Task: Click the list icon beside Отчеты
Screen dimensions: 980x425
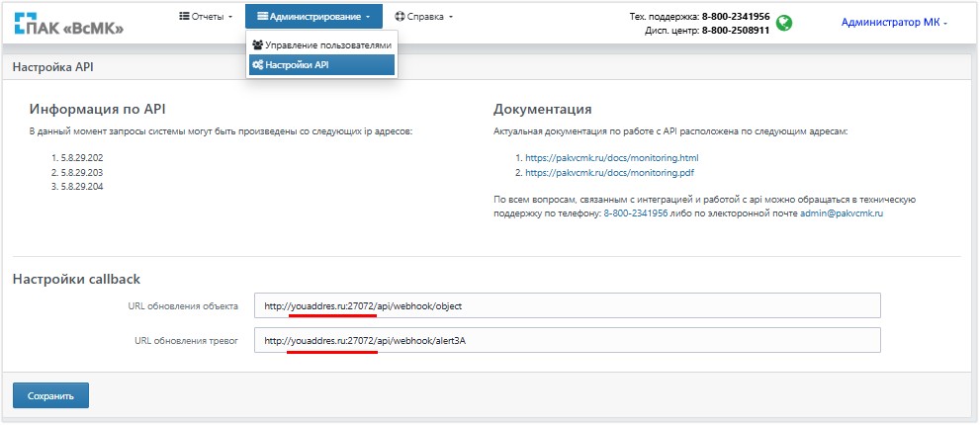Action: [x=184, y=17]
